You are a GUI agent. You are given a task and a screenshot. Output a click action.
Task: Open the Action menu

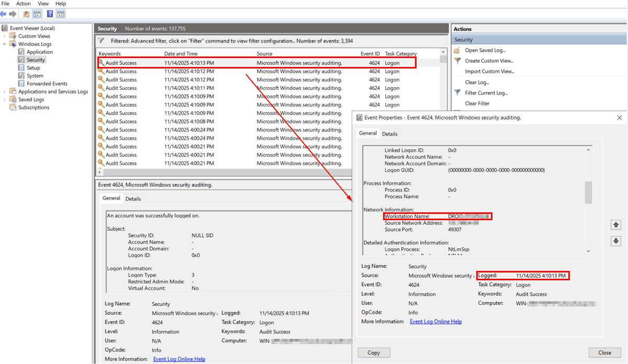pos(23,4)
